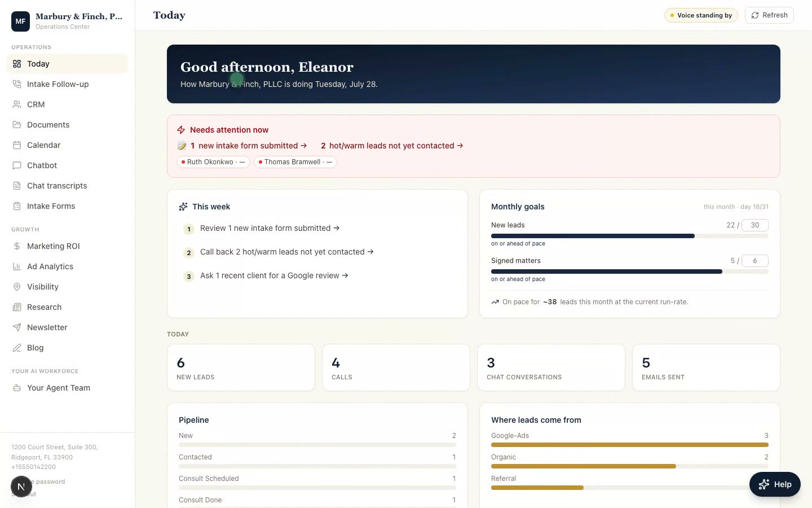This screenshot has width=812, height=508.
Task: Open the 2 hot/warm leads not yet contacted alert
Action: [392, 146]
